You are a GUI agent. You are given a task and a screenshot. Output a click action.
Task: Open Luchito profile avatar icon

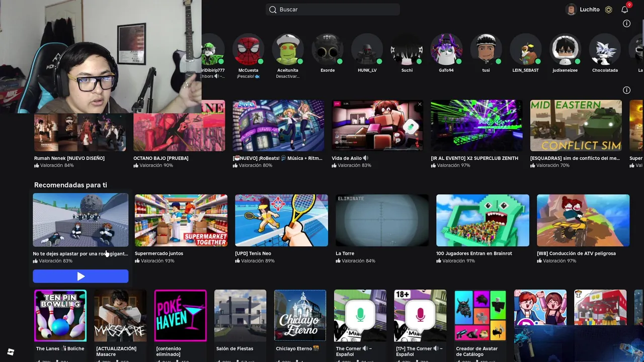(x=571, y=10)
